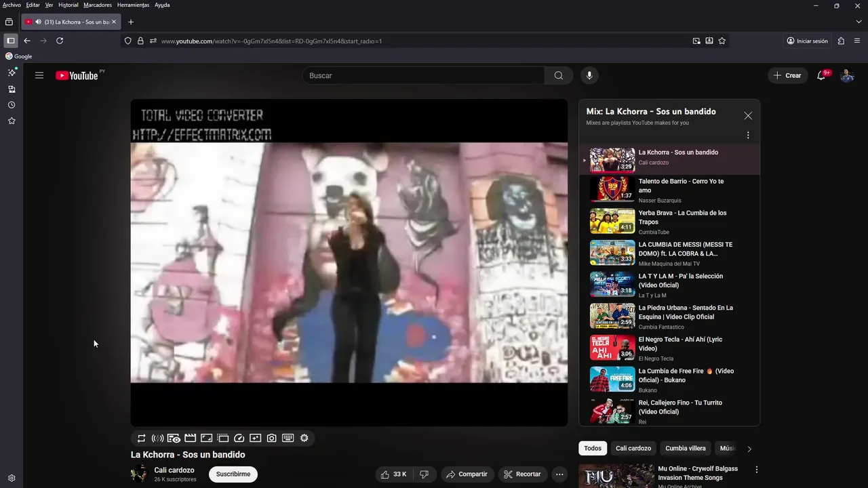Open the YouTube account avatar menu
Screen dimensions: 868x488
pyautogui.click(x=847, y=75)
